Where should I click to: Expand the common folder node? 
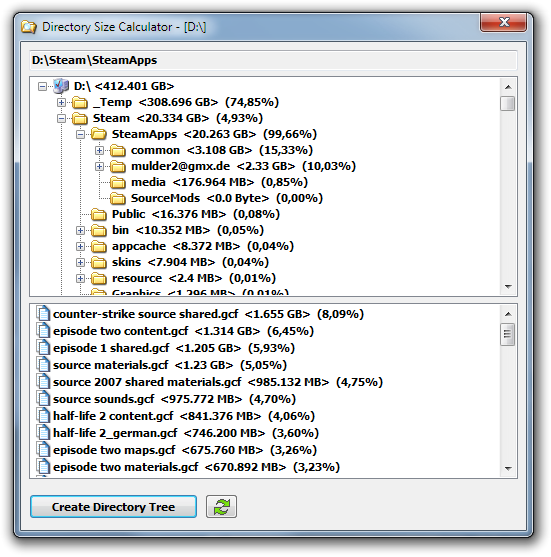99,150
